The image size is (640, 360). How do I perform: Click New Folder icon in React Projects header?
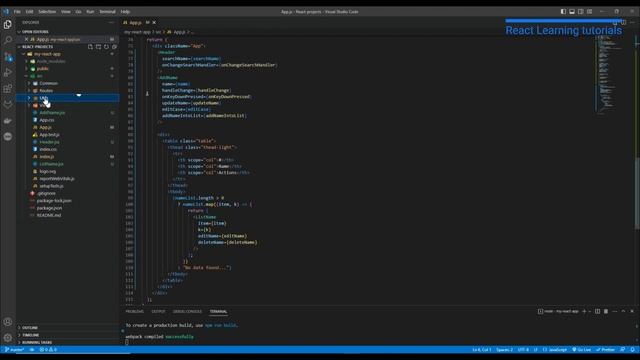[98, 47]
